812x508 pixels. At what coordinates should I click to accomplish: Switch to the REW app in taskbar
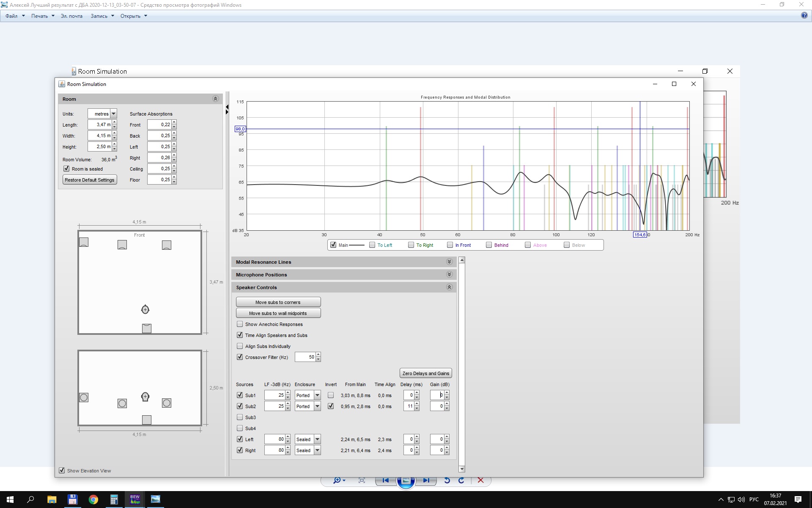click(134, 500)
